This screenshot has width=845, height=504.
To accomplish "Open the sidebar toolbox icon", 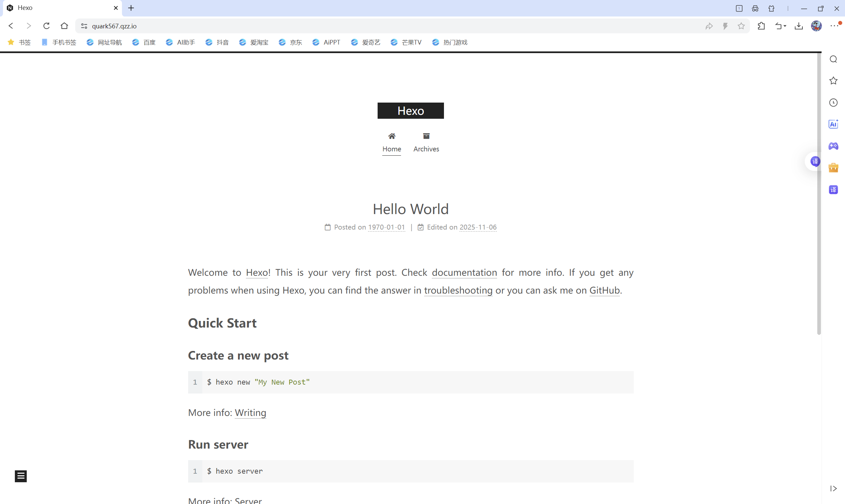I will tap(833, 168).
